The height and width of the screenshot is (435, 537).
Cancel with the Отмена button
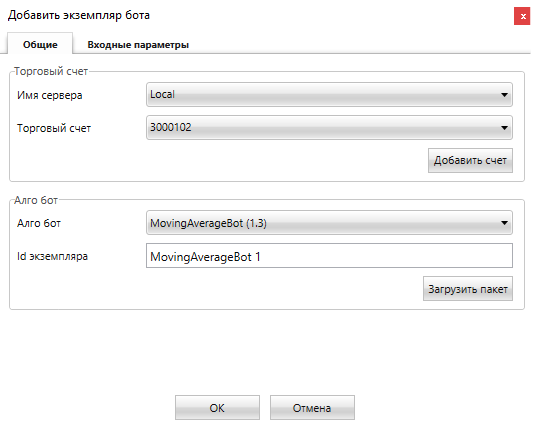[312, 408]
